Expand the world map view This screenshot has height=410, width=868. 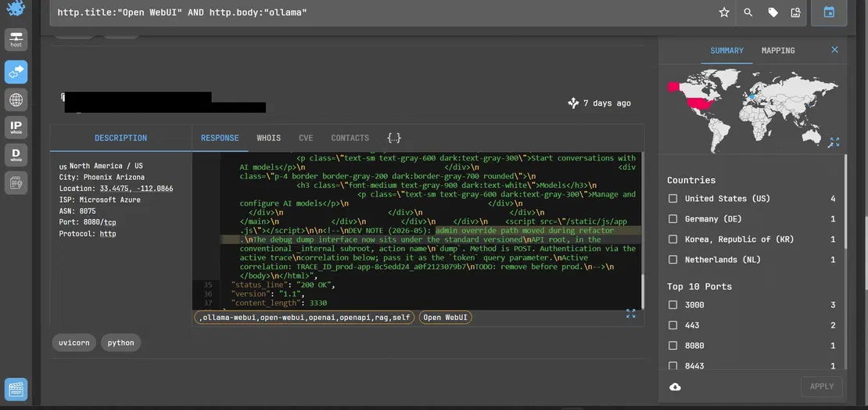pos(834,142)
